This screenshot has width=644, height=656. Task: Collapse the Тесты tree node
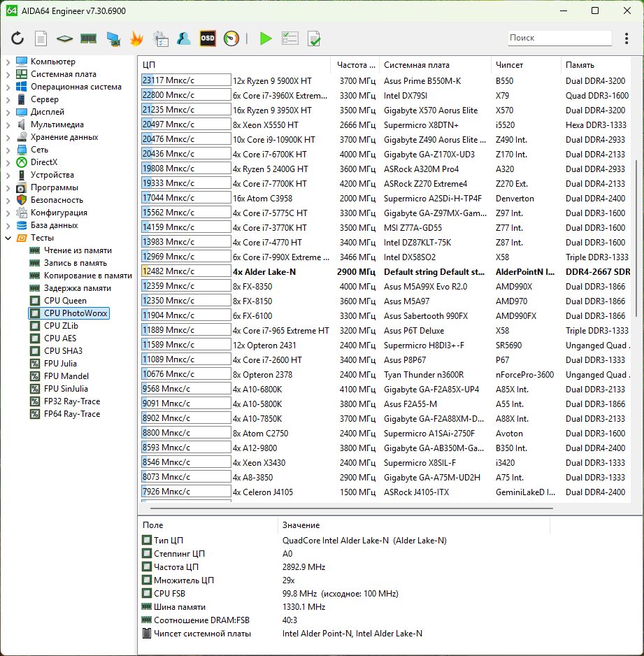(x=8, y=238)
